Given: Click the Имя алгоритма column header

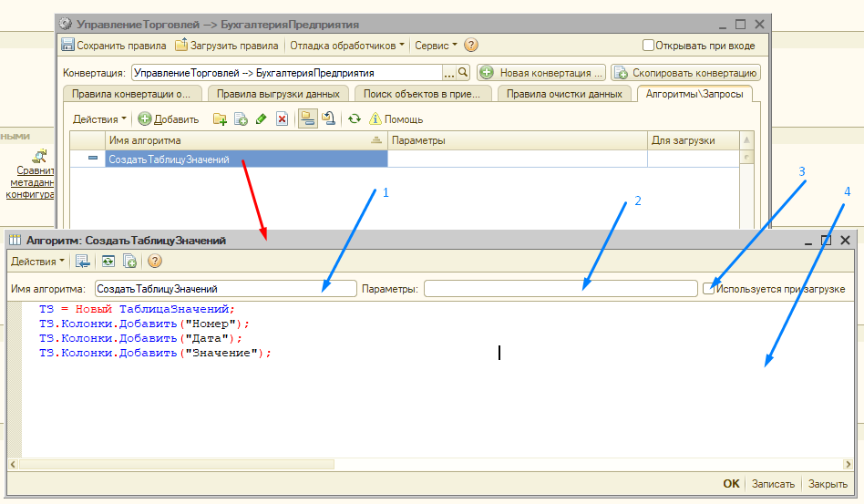Looking at the screenshot, I should click(x=246, y=140).
